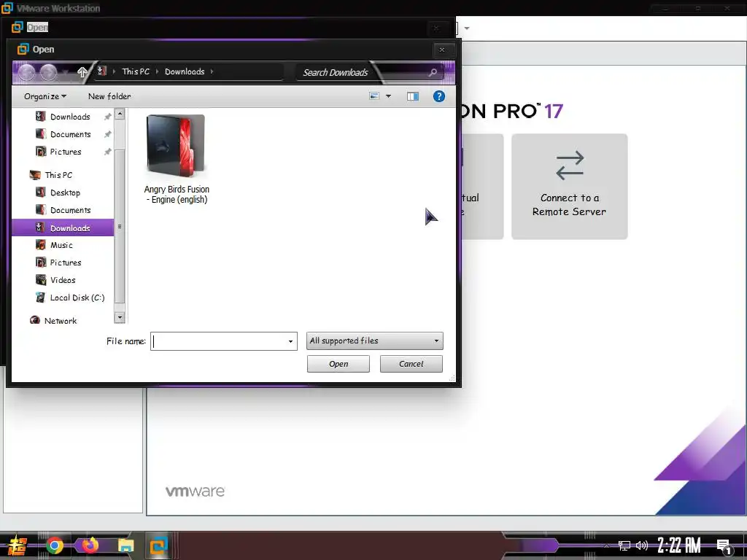Select Network in navigation tree
Viewport: 747px width, 560px height.
pos(61,321)
